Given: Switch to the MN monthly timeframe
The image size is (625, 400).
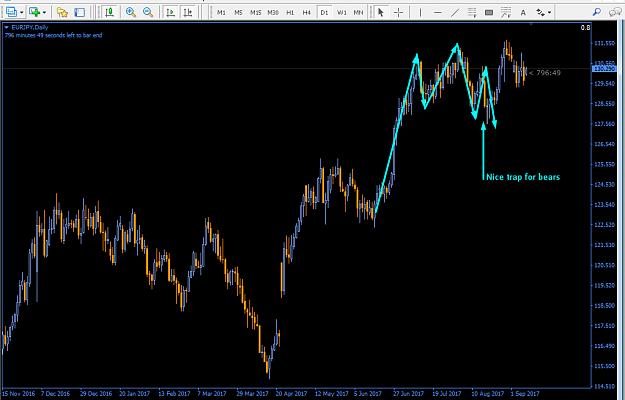Looking at the screenshot, I should click(x=358, y=13).
